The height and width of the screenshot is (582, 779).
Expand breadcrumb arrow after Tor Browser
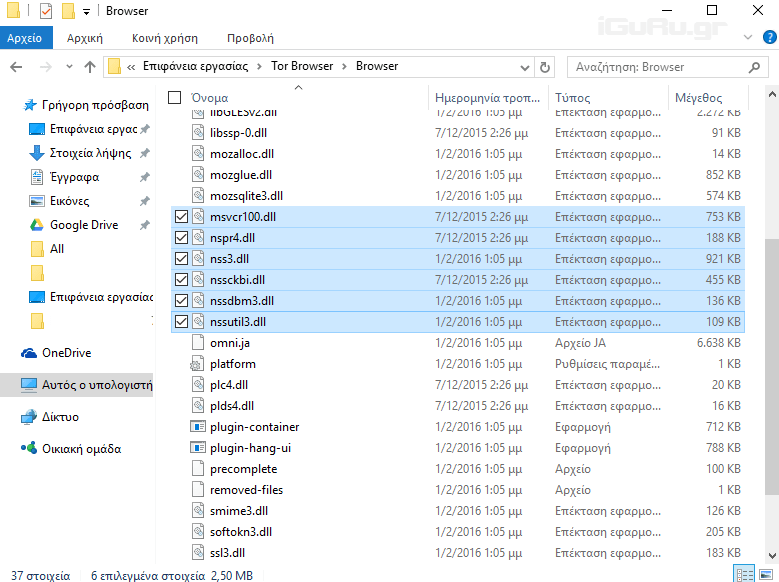pyautogui.click(x=344, y=67)
